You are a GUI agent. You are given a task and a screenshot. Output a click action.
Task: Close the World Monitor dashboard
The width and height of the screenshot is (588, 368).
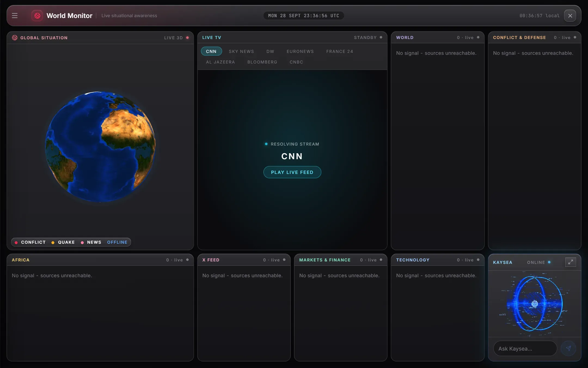pyautogui.click(x=570, y=16)
